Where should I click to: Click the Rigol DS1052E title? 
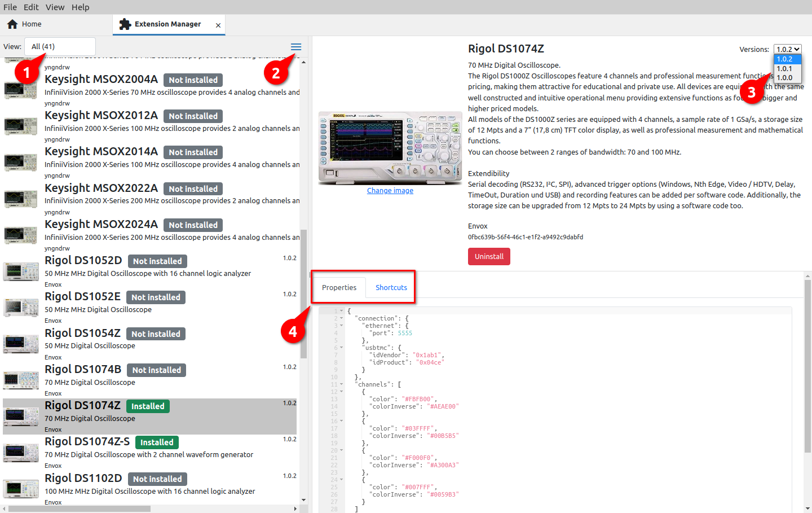(x=82, y=297)
